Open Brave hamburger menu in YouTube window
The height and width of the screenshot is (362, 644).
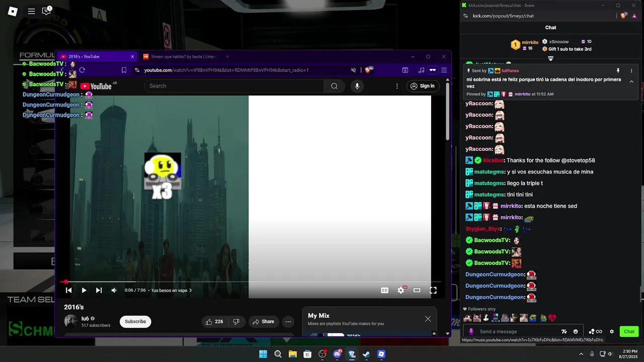click(444, 70)
